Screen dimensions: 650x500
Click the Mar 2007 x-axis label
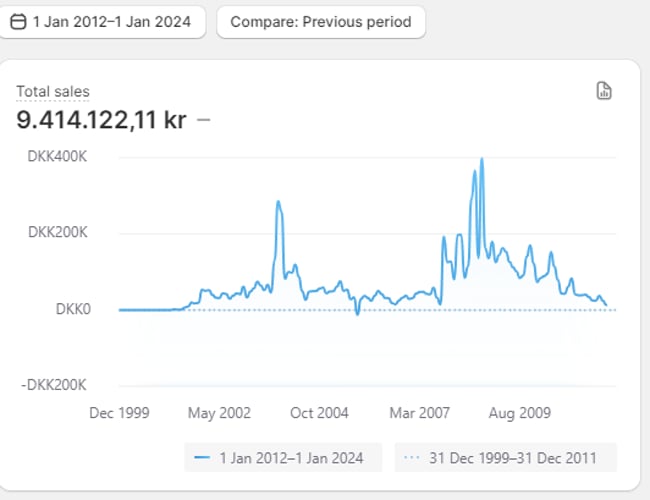(418, 413)
